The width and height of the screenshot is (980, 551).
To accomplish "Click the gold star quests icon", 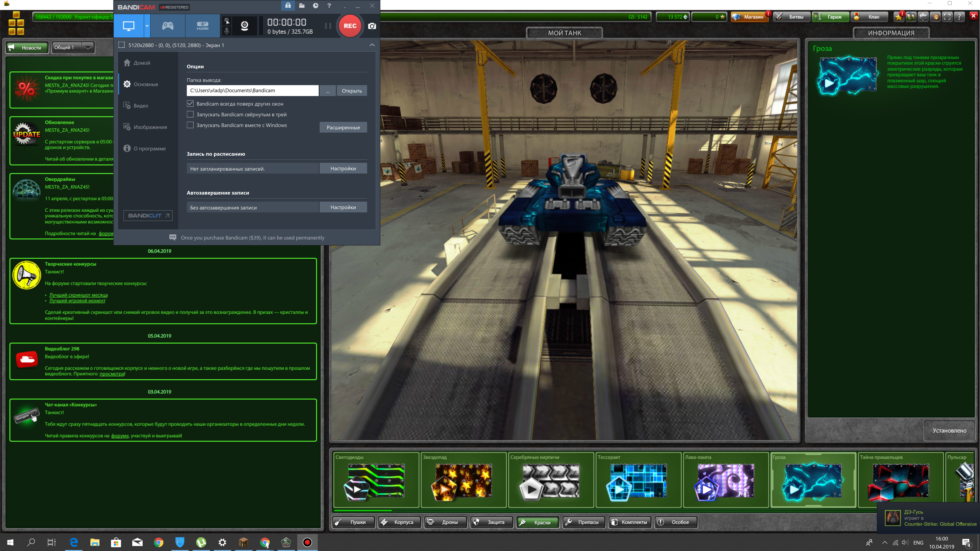I will coord(899,17).
